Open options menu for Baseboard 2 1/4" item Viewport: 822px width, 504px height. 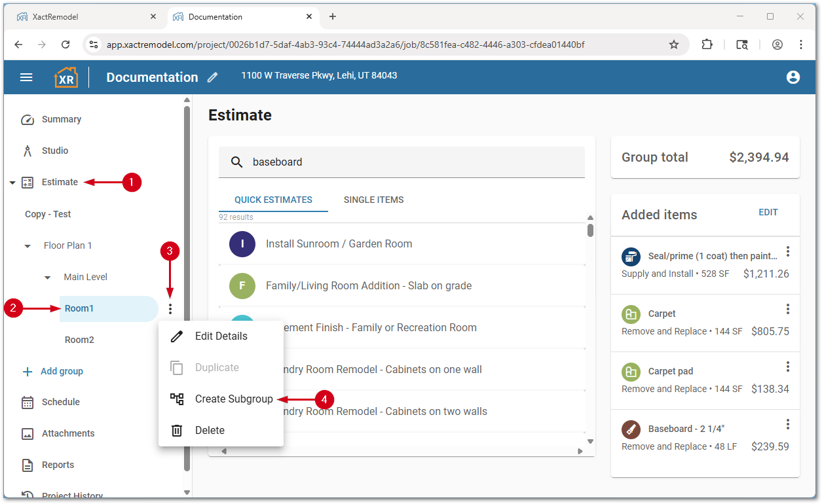[788, 424]
